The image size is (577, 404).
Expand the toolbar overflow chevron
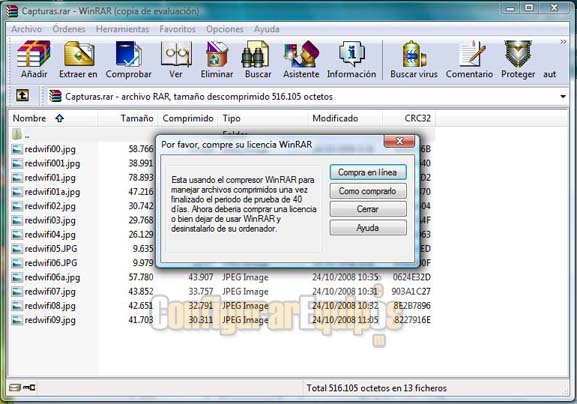(563, 42)
